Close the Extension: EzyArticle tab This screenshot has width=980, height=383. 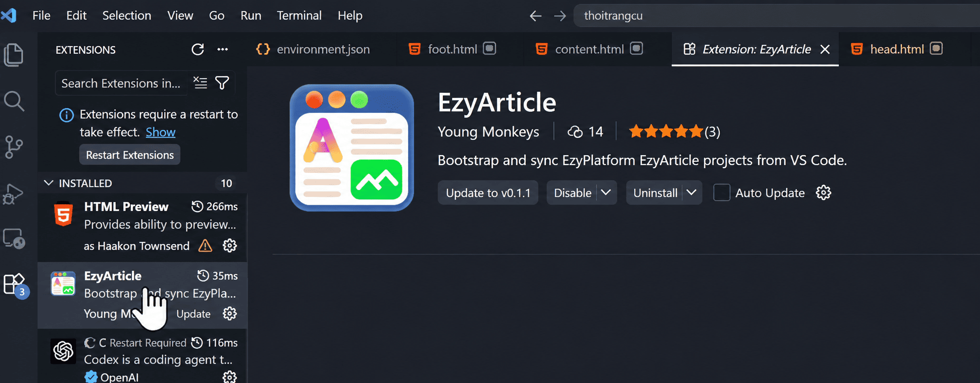point(825,49)
